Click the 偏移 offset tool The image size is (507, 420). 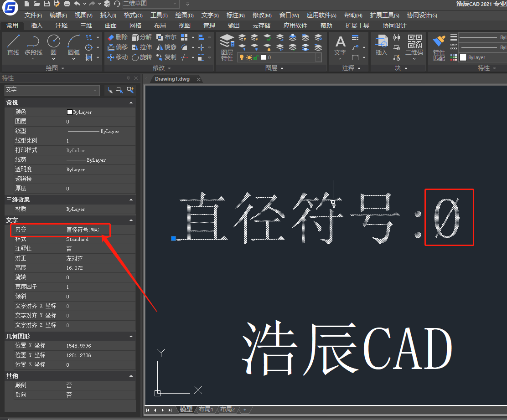[118, 47]
